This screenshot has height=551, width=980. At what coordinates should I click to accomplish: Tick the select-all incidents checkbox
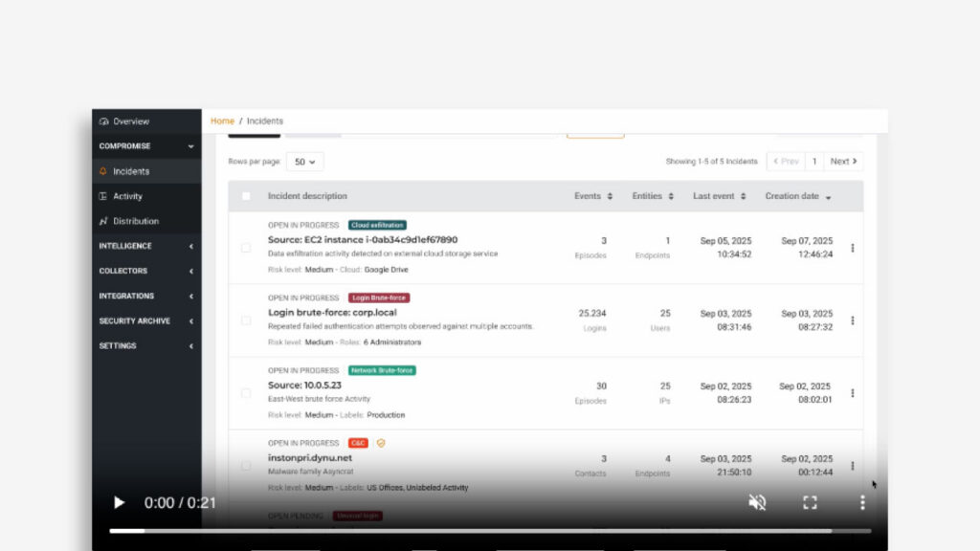[246, 196]
